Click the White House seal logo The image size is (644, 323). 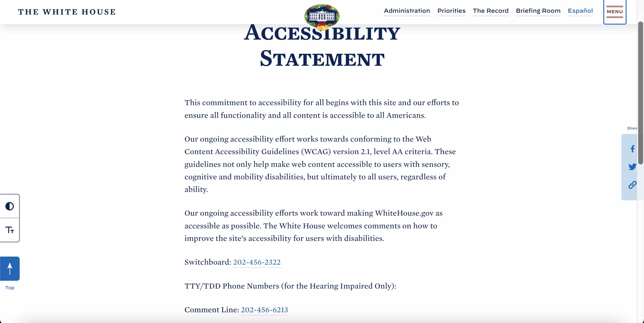tap(322, 16)
